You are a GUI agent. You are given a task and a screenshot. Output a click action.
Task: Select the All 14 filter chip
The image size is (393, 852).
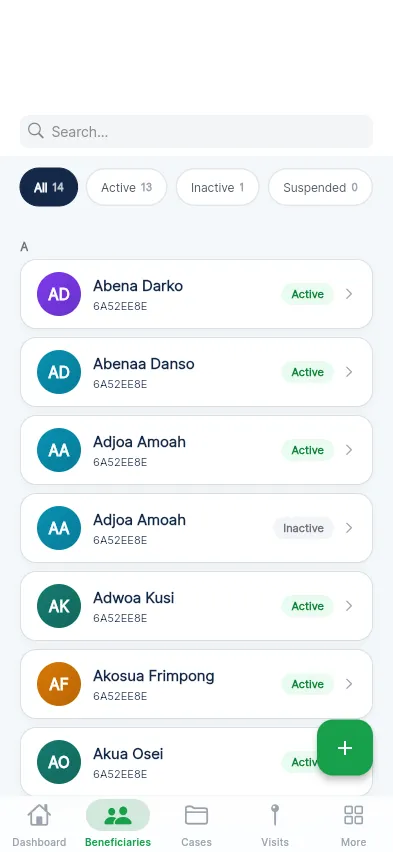[49, 187]
